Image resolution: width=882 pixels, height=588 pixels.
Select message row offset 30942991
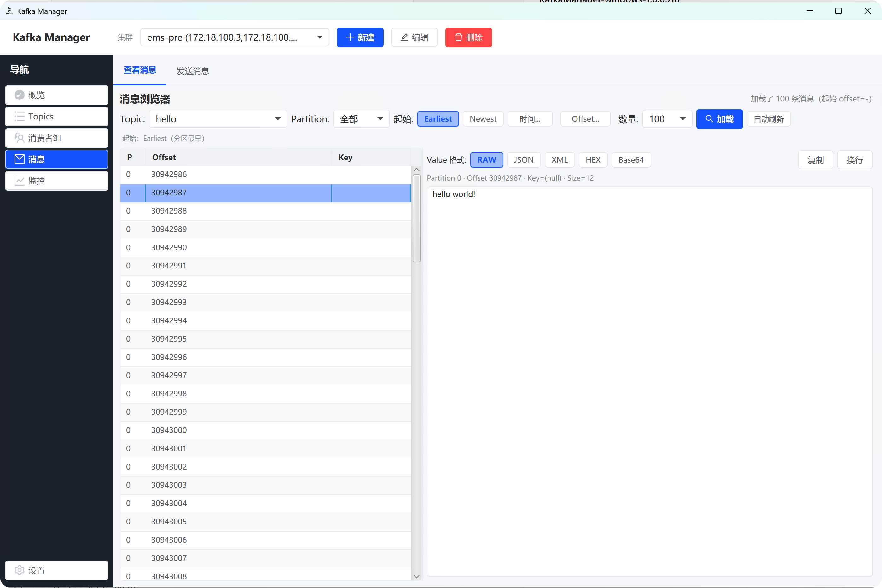click(266, 266)
